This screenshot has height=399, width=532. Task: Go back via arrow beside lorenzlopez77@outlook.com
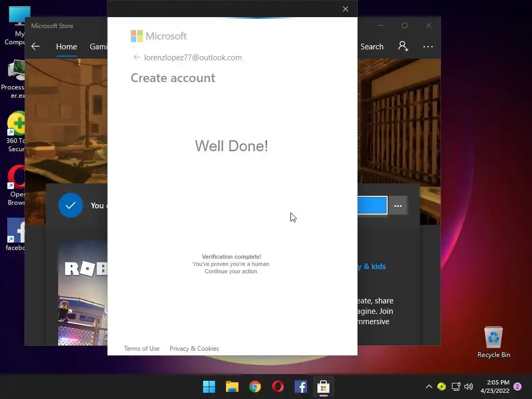click(137, 57)
